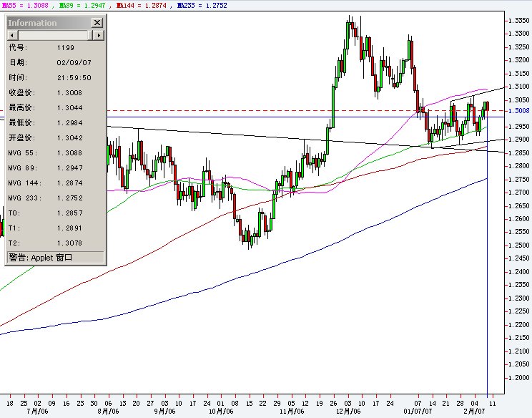This screenshot has height=418, width=532.
Task: Click the 2月/07 month label on time axis
Action: [x=474, y=412]
